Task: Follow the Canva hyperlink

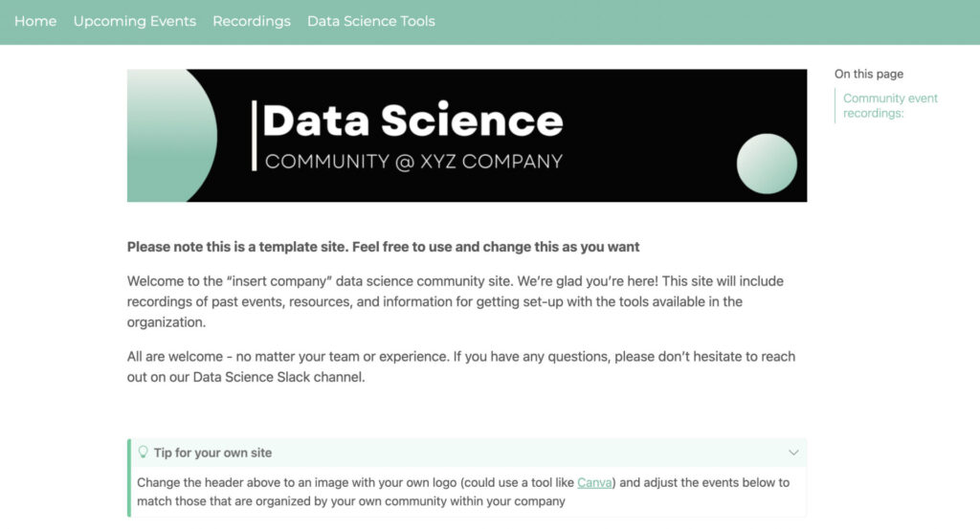Action: coord(594,482)
